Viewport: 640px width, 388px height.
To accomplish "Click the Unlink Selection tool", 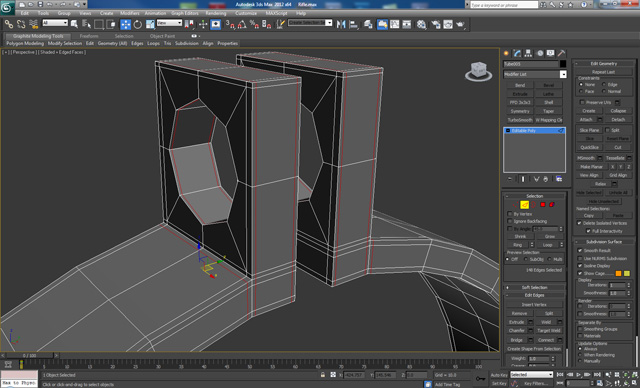I will coord(21,24).
